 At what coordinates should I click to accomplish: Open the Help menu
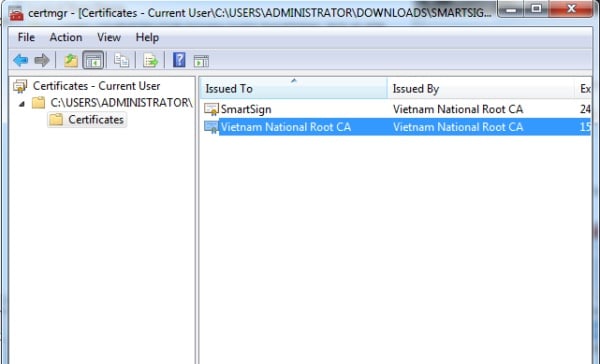(147, 38)
